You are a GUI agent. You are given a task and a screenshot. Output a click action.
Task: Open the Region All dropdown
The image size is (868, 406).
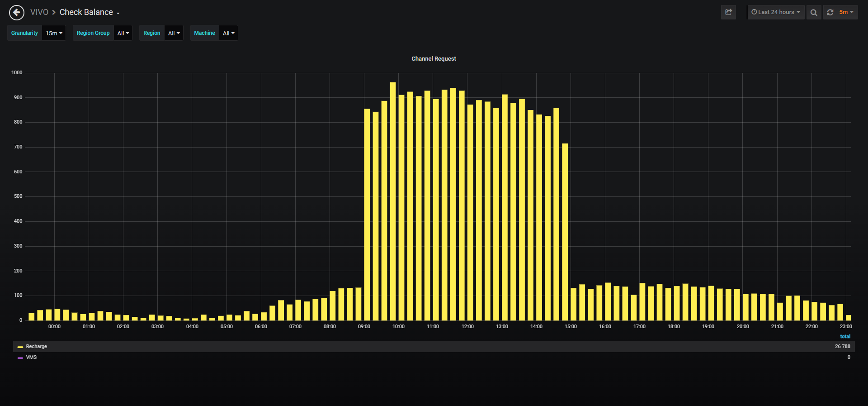click(174, 33)
